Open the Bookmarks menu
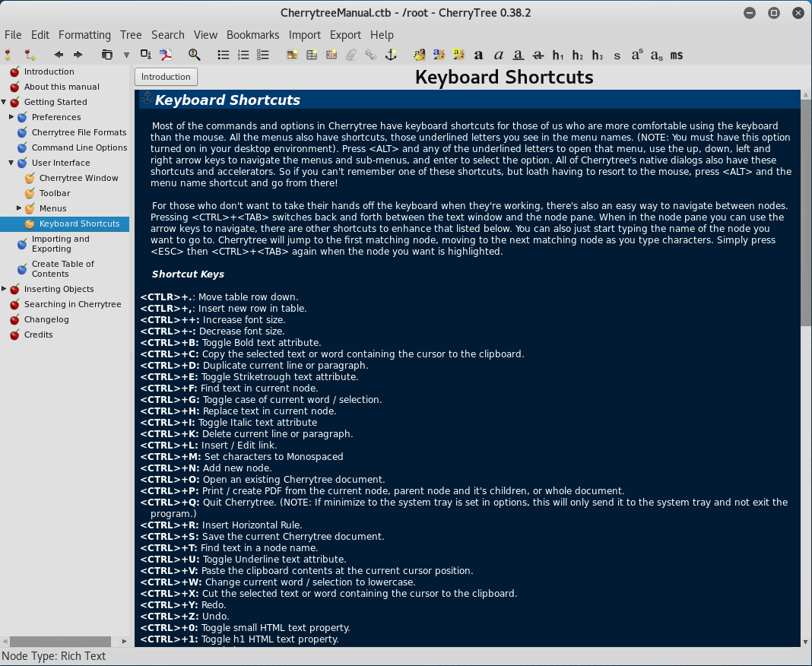The width and height of the screenshot is (812, 666). (252, 35)
